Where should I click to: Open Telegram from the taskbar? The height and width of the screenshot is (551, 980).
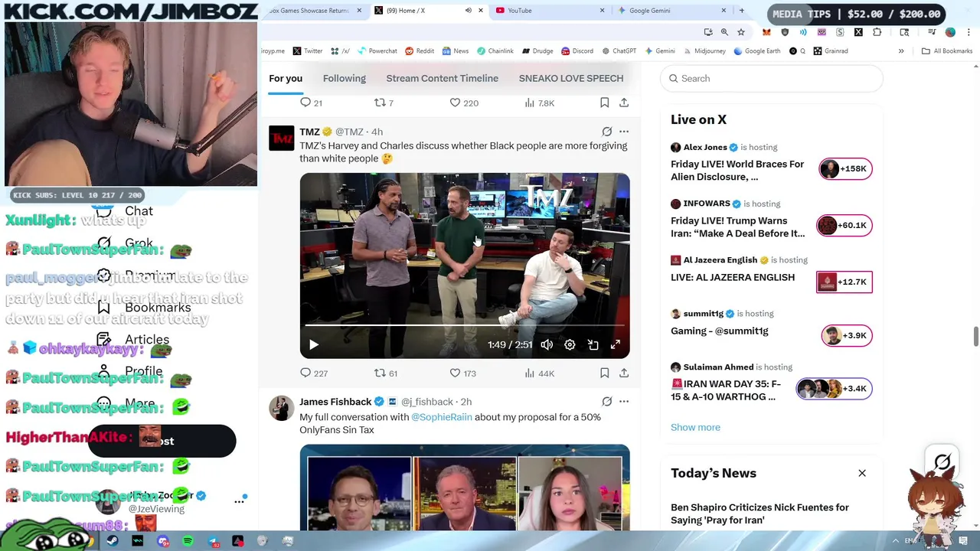tap(213, 541)
